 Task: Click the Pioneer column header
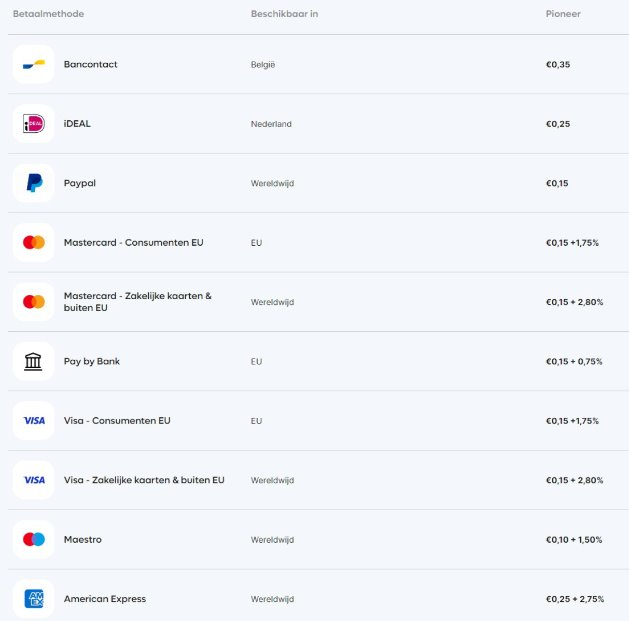[x=563, y=14]
